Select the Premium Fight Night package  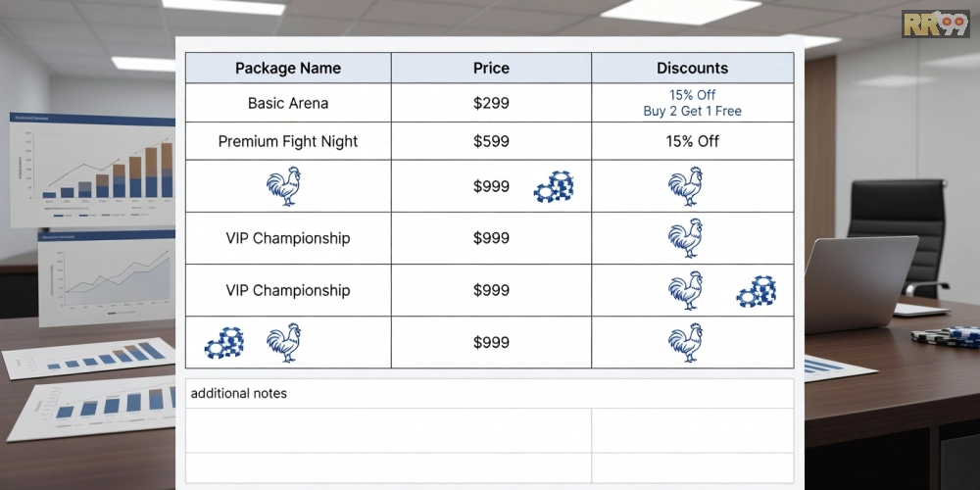click(288, 141)
